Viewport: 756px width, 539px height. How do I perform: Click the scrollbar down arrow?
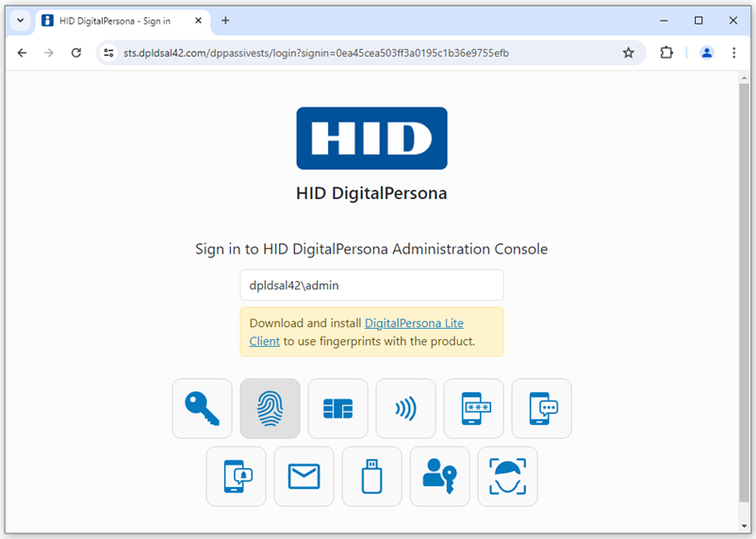pyautogui.click(x=744, y=526)
